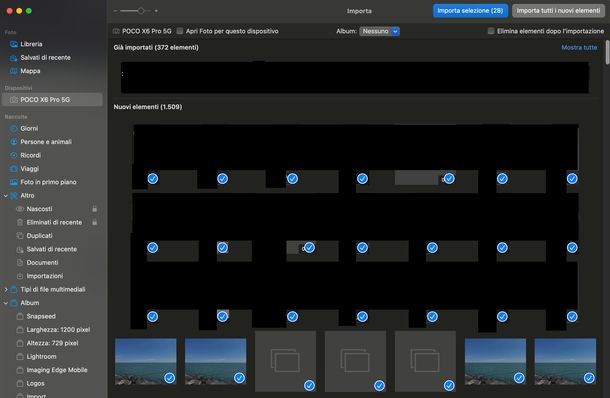The image size is (610, 398).
Task: Click Importa tutti i nuovi elementi button
Action: click(558, 11)
